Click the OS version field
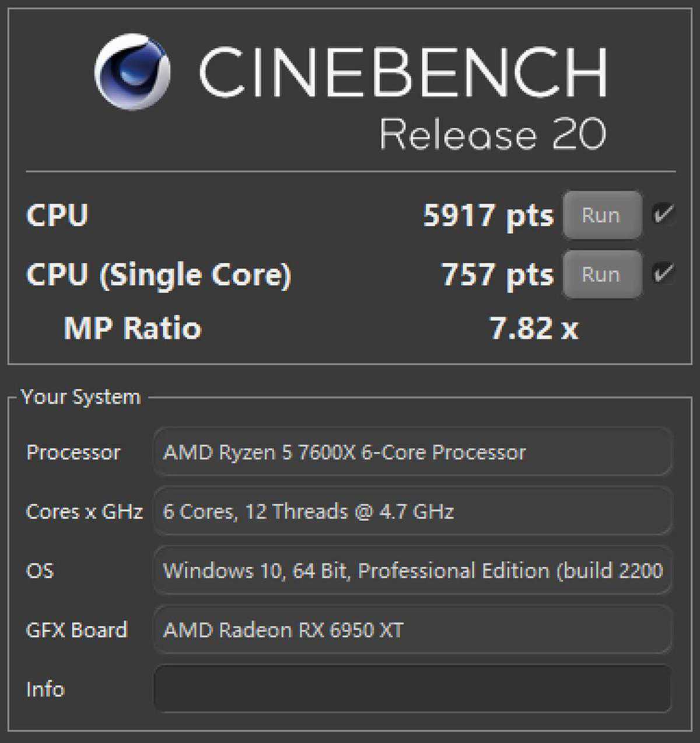This screenshot has width=700, height=743. tap(412, 570)
